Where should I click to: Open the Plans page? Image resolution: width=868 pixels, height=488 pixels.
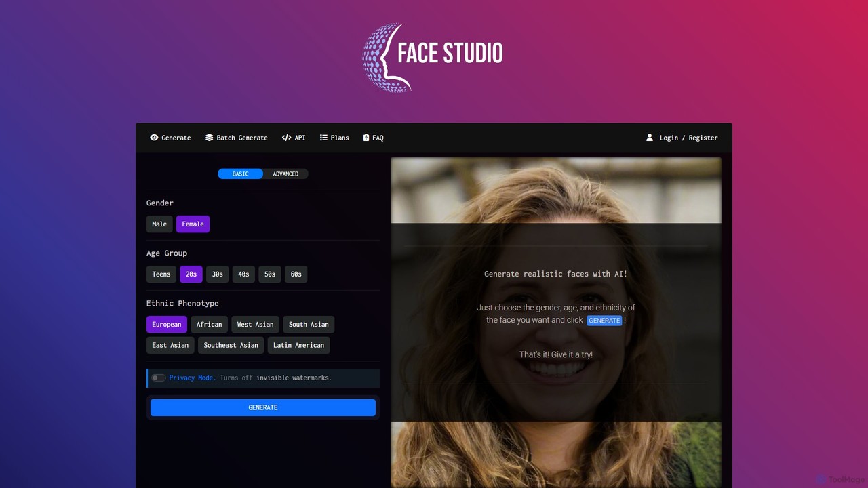334,138
